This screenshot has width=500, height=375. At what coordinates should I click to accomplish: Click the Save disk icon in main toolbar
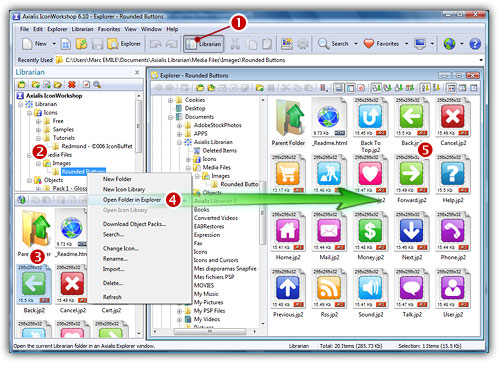[x=97, y=44]
